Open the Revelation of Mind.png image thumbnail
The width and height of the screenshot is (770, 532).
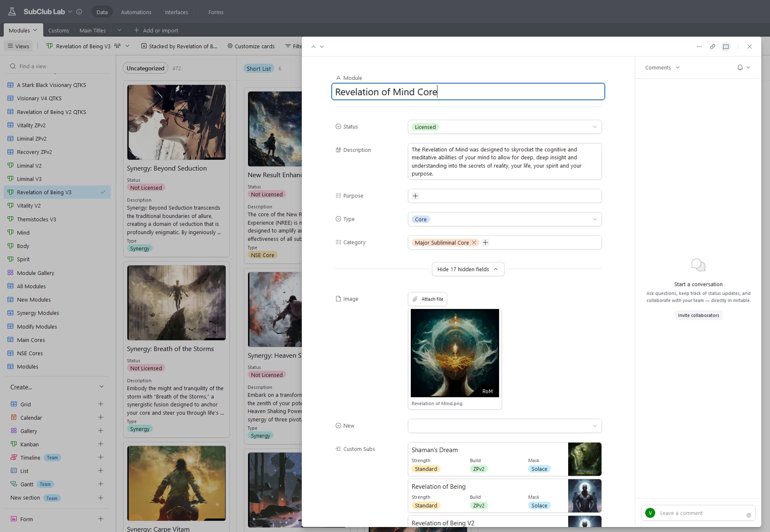(455, 353)
